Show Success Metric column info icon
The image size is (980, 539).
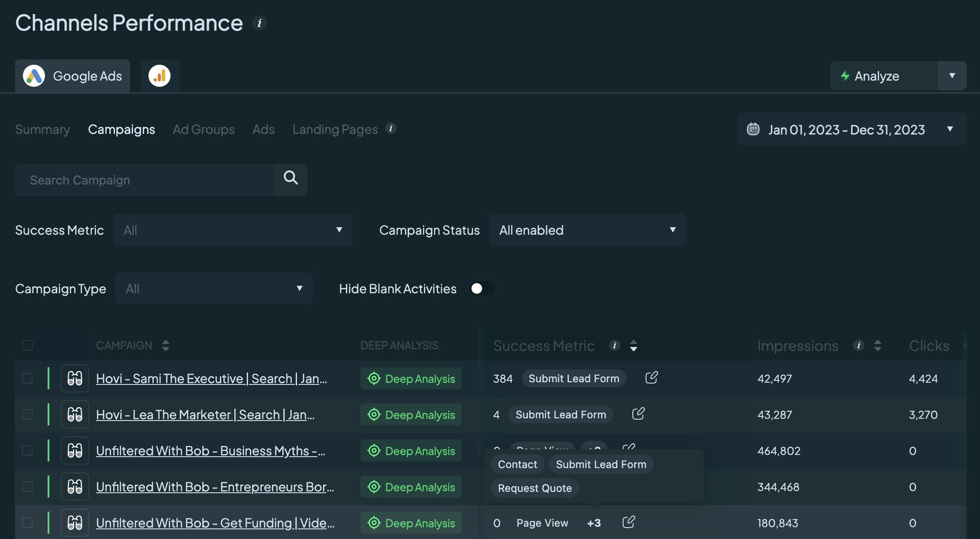[x=615, y=345]
